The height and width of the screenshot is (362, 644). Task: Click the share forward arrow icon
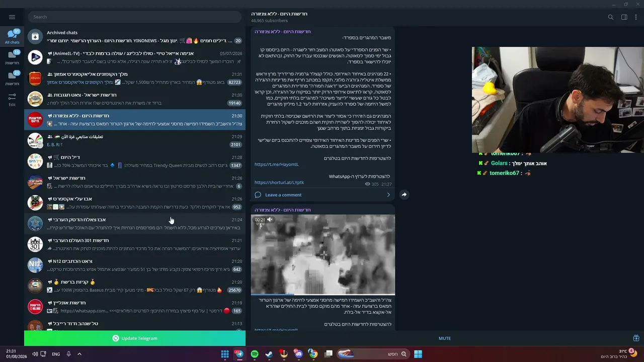point(404,195)
